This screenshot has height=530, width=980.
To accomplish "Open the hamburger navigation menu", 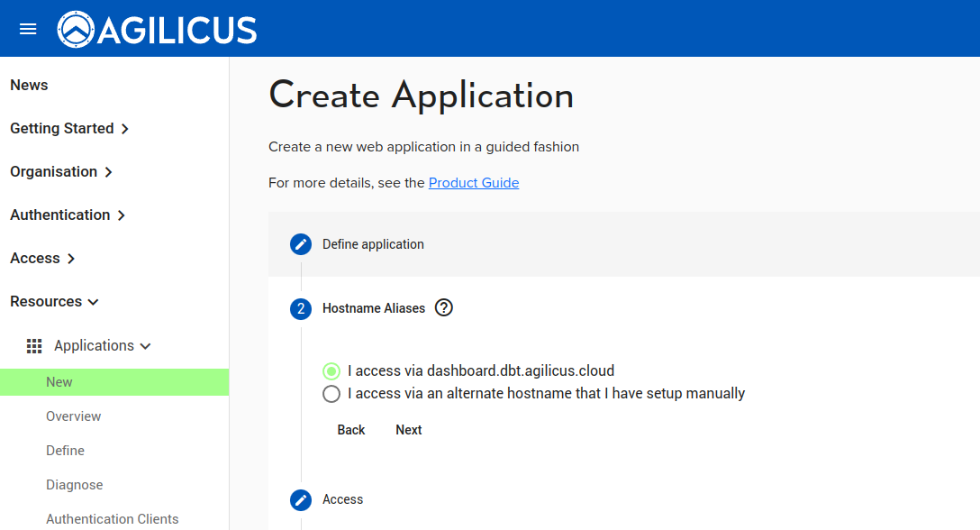I will pos(28,29).
